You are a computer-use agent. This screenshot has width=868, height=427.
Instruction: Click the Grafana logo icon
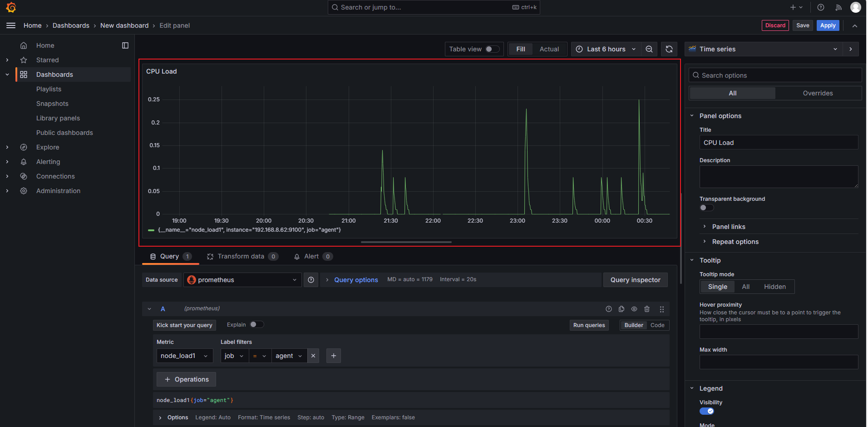pyautogui.click(x=11, y=7)
